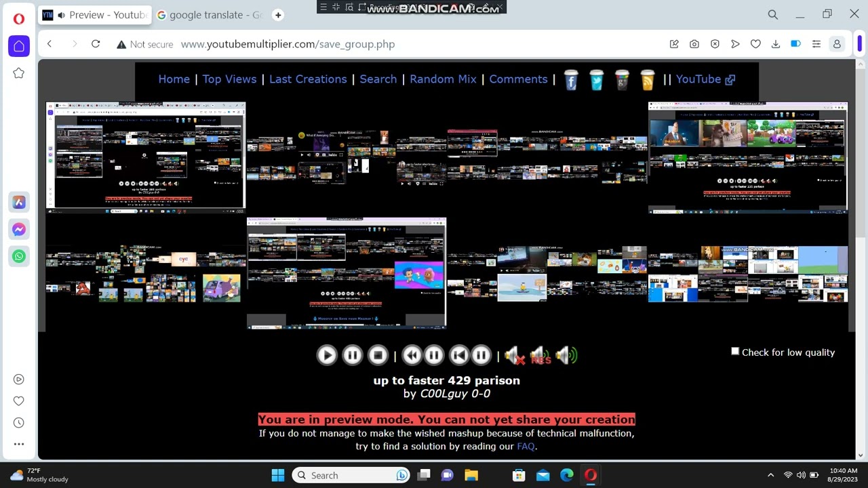Viewport: 868px width, 488px height.
Task: Open the profile account icon
Action: 837,44
